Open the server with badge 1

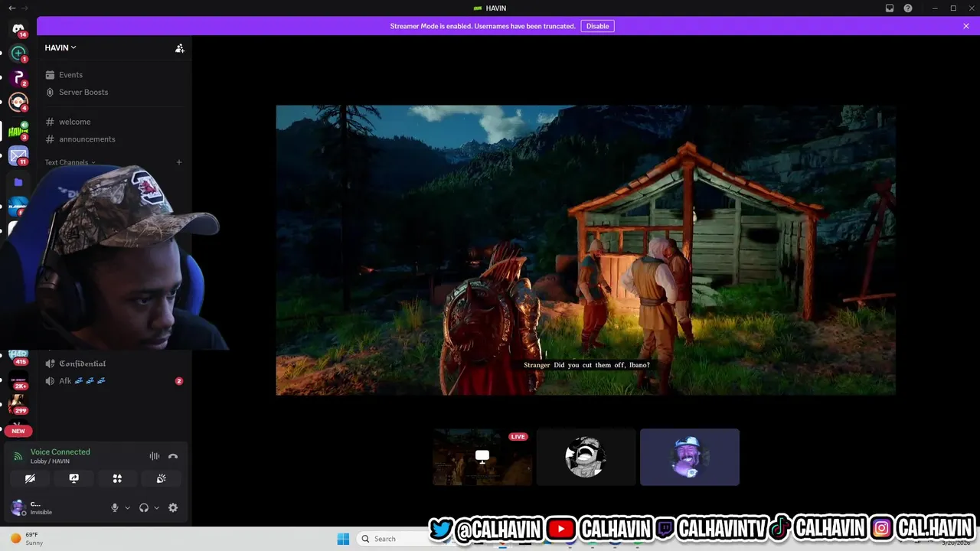pos(18,54)
